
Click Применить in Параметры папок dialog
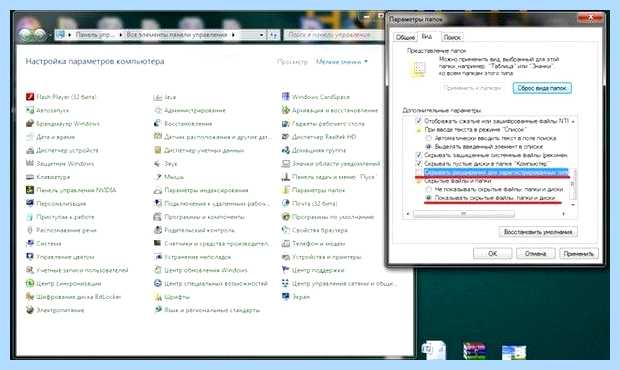pyautogui.click(x=578, y=253)
